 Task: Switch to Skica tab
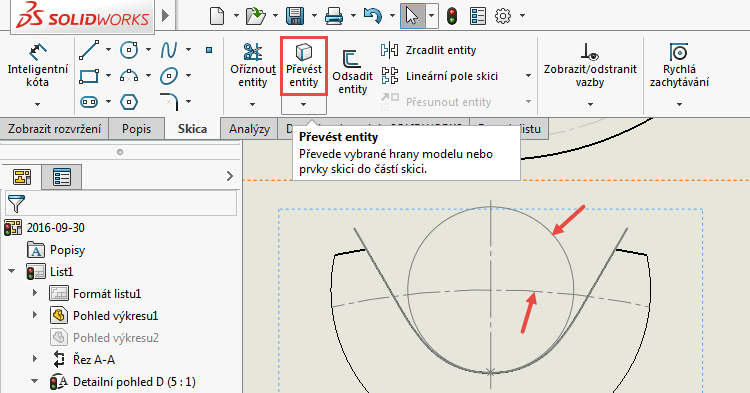coord(192,129)
